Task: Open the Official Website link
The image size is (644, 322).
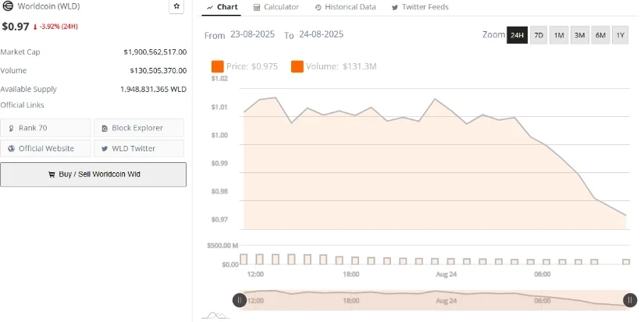Action: tap(45, 148)
